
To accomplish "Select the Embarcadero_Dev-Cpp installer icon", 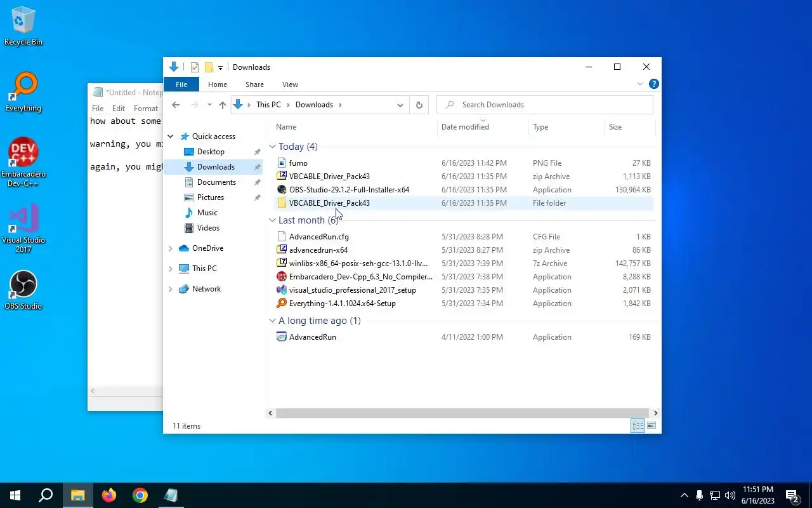I will point(282,277).
